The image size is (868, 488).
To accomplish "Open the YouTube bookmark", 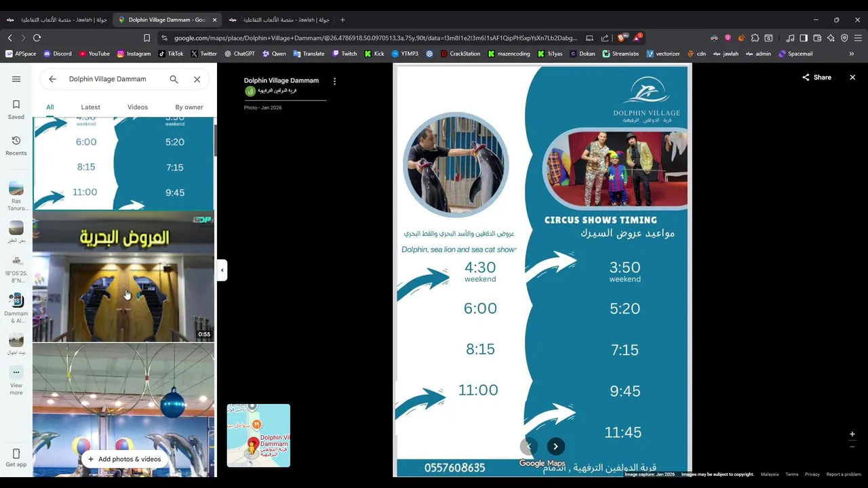I will 94,54.
